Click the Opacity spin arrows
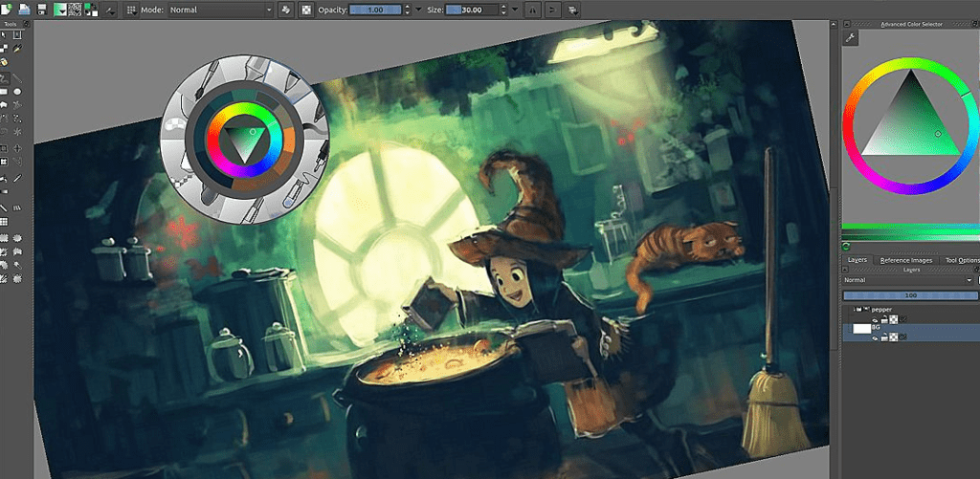This screenshot has height=479, width=980. [408, 10]
